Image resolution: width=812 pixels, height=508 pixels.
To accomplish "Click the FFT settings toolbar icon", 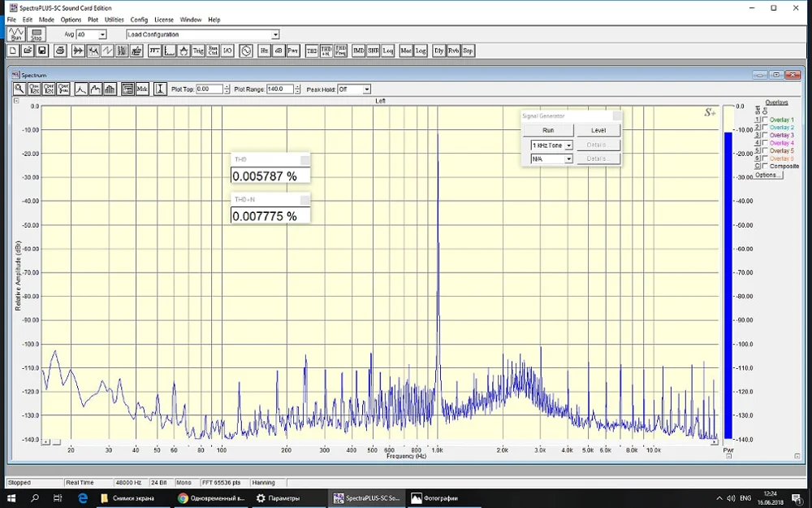I will 154,50.
